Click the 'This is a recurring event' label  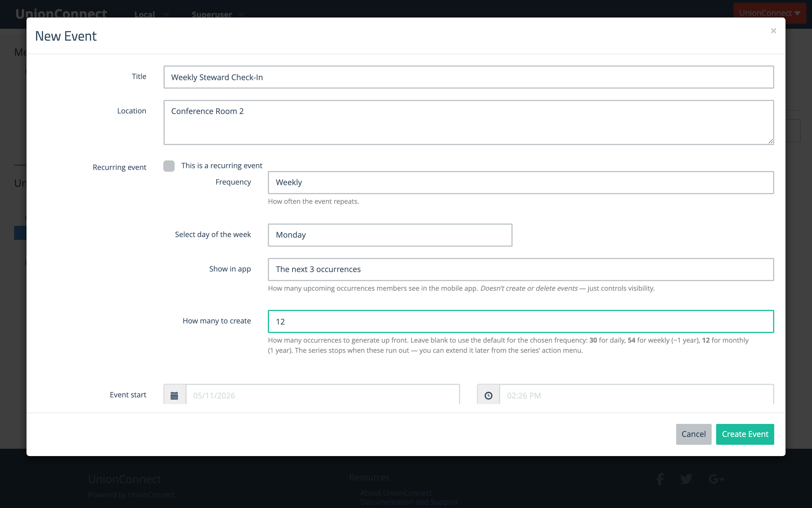click(221, 166)
